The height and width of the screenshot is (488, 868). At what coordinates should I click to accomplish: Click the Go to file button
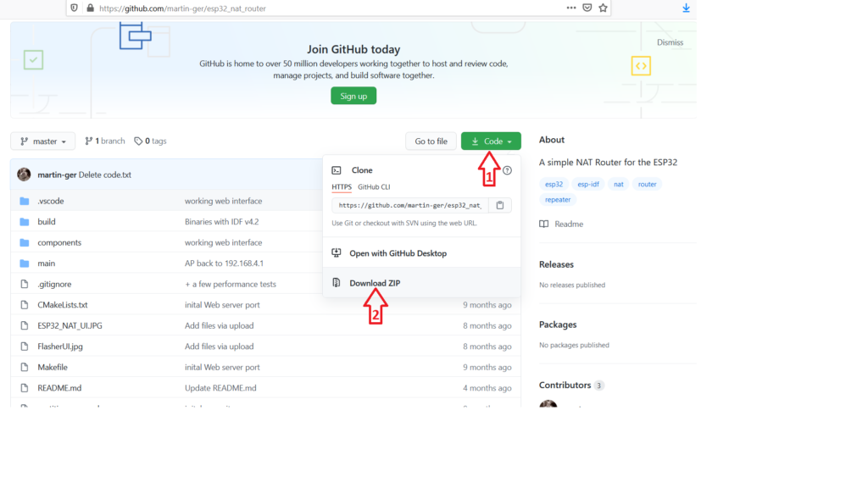pos(431,141)
